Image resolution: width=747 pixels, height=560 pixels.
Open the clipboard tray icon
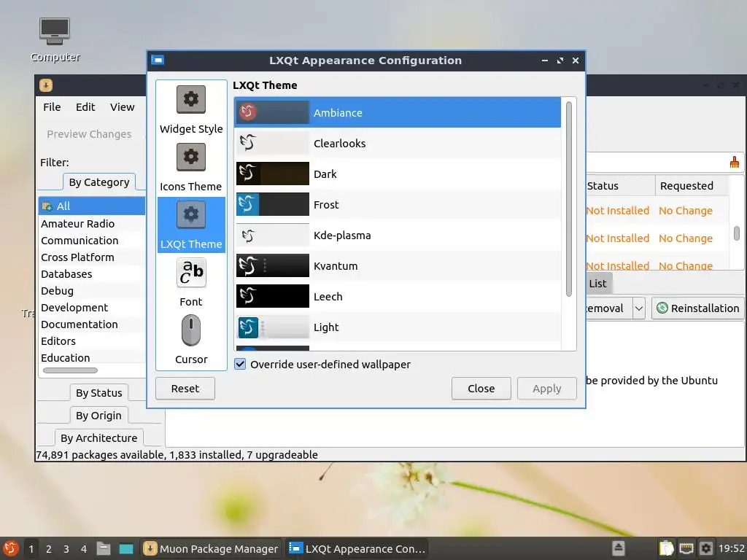(x=667, y=548)
